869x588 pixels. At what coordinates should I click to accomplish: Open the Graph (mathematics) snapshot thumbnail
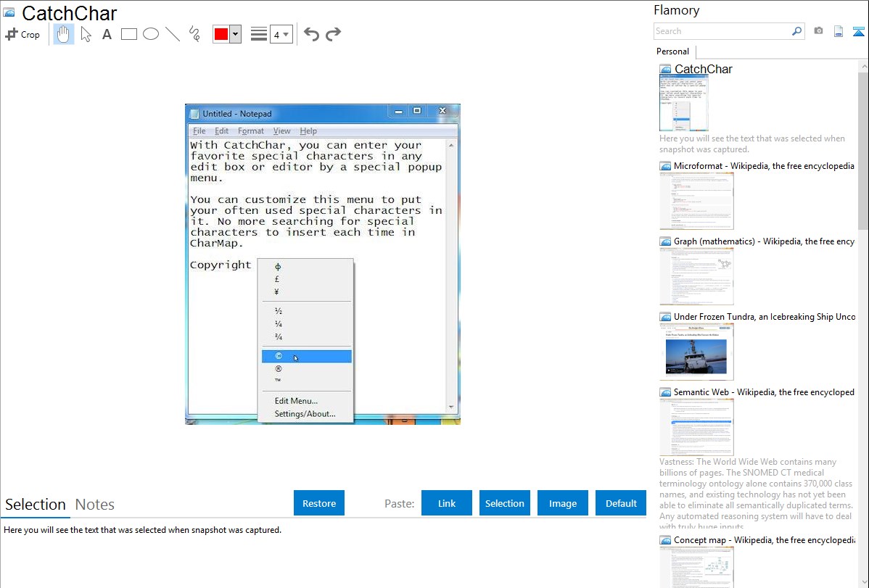[696, 276]
